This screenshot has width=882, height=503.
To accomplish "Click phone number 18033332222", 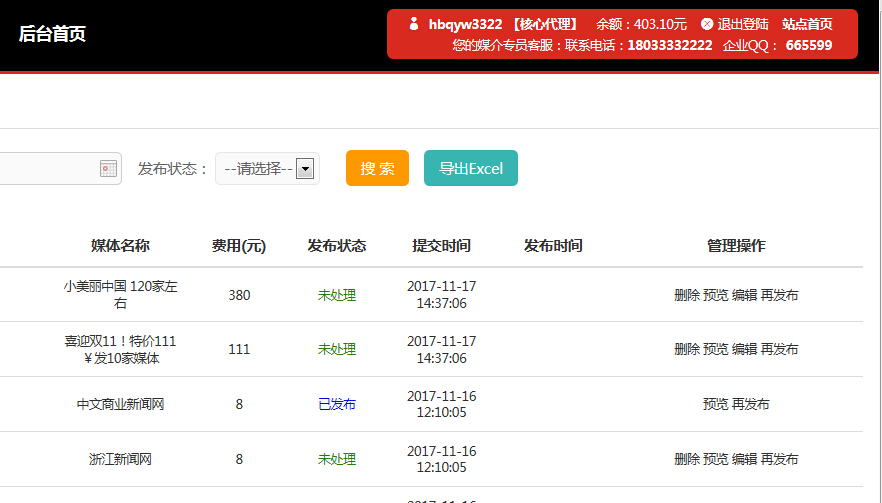I will 670,46.
